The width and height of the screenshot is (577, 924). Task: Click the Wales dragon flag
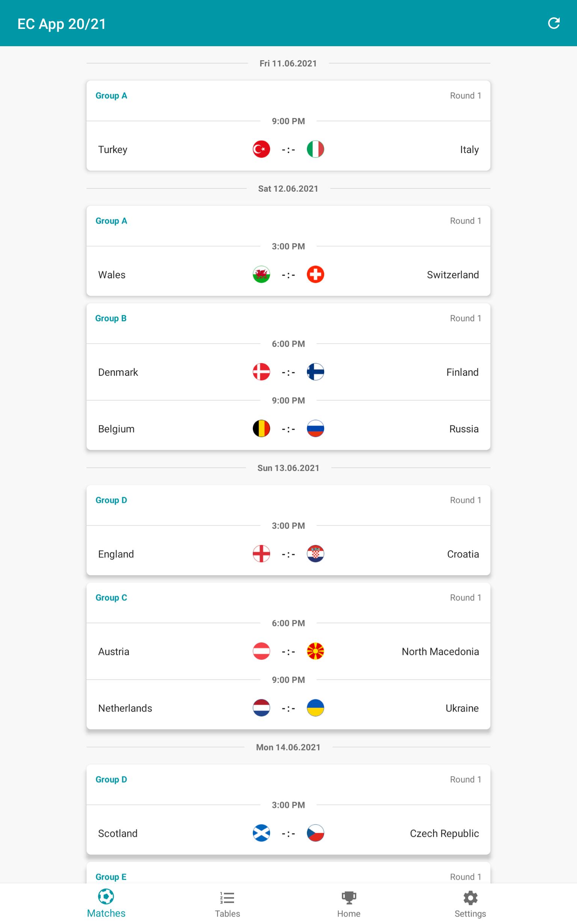coord(261,274)
